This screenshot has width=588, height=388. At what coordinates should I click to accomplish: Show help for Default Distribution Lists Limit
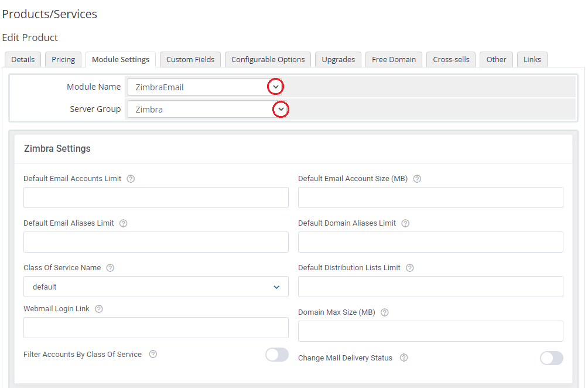pos(410,268)
